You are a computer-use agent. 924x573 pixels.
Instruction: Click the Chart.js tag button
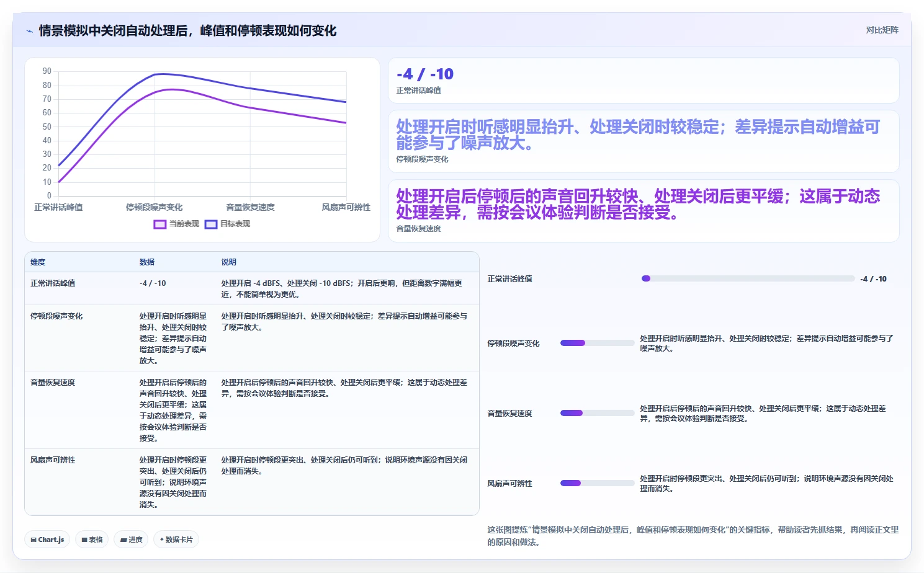coord(47,540)
